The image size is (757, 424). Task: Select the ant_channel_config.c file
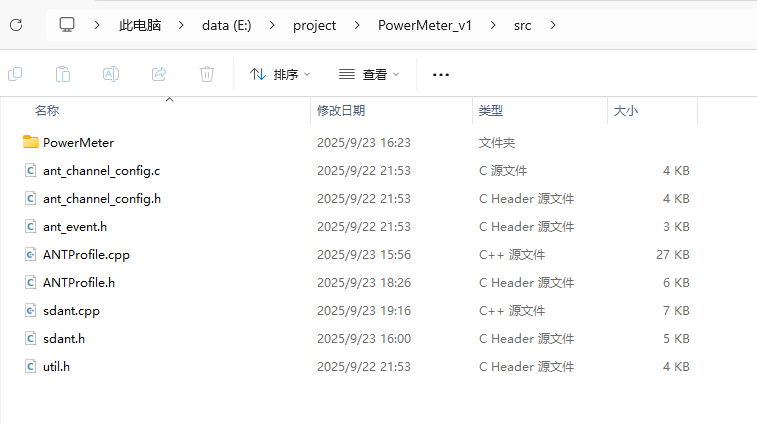pos(101,171)
